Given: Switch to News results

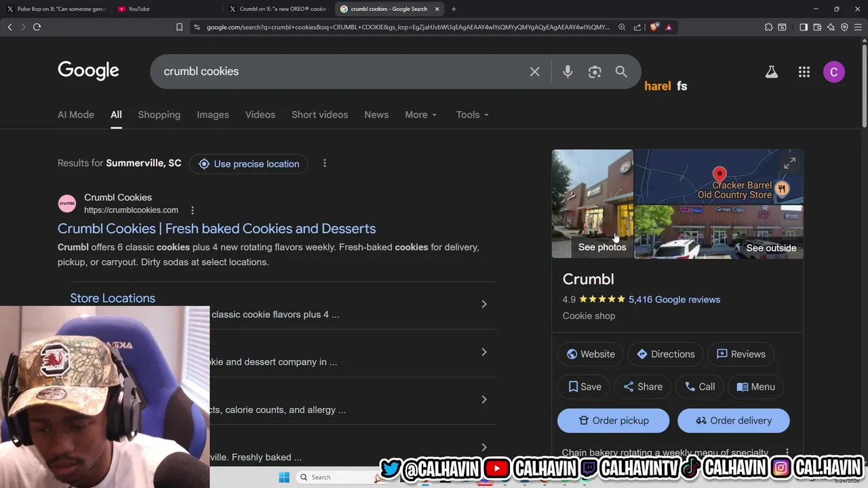Looking at the screenshot, I should [376, 115].
